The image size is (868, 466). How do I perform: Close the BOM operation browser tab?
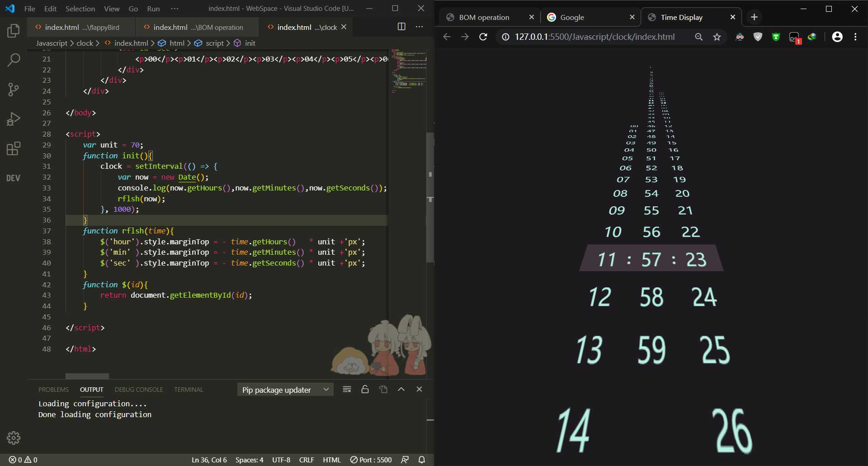532,17
